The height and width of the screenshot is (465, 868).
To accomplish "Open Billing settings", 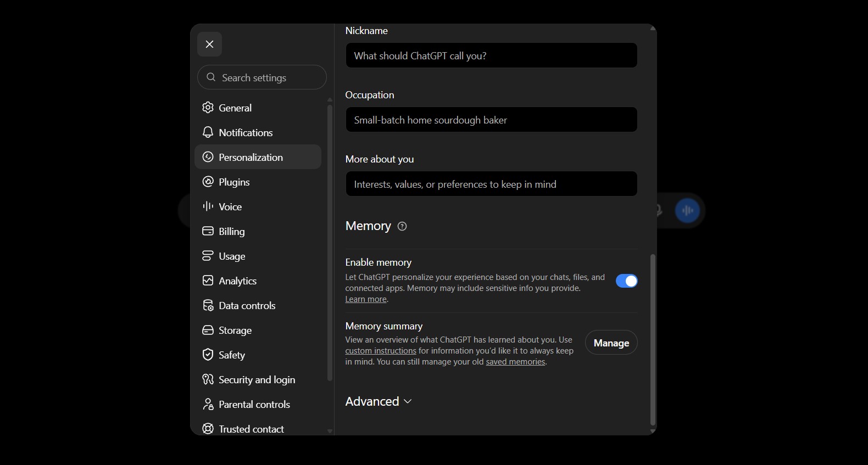I will tap(258, 231).
